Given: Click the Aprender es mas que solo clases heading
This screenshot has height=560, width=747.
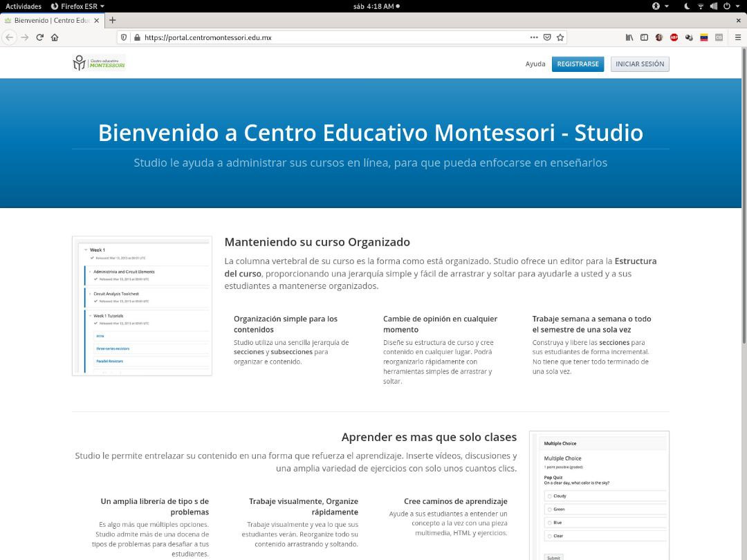Looking at the screenshot, I should 429,437.
